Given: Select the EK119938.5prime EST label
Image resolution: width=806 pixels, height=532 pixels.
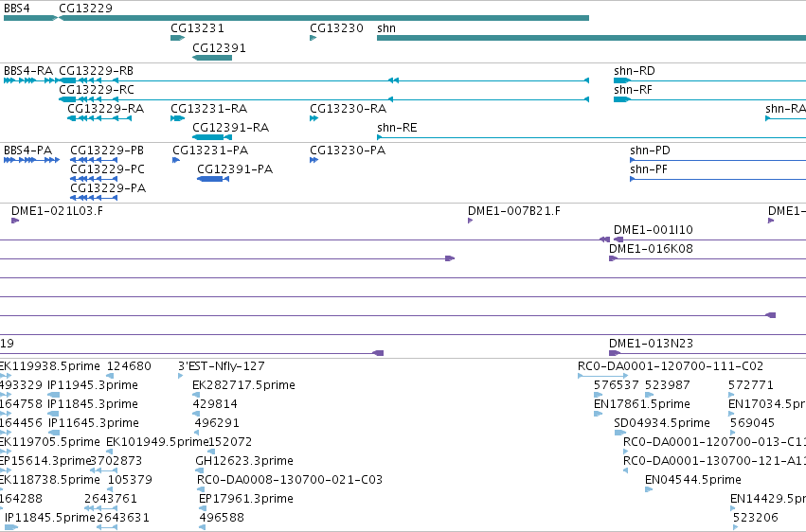Looking at the screenshot, I should click(x=49, y=366).
